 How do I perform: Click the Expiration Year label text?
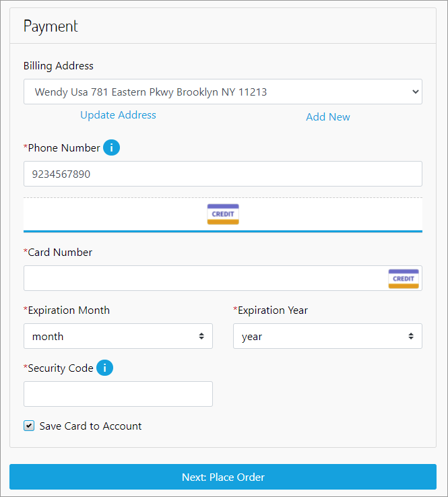[x=273, y=310]
